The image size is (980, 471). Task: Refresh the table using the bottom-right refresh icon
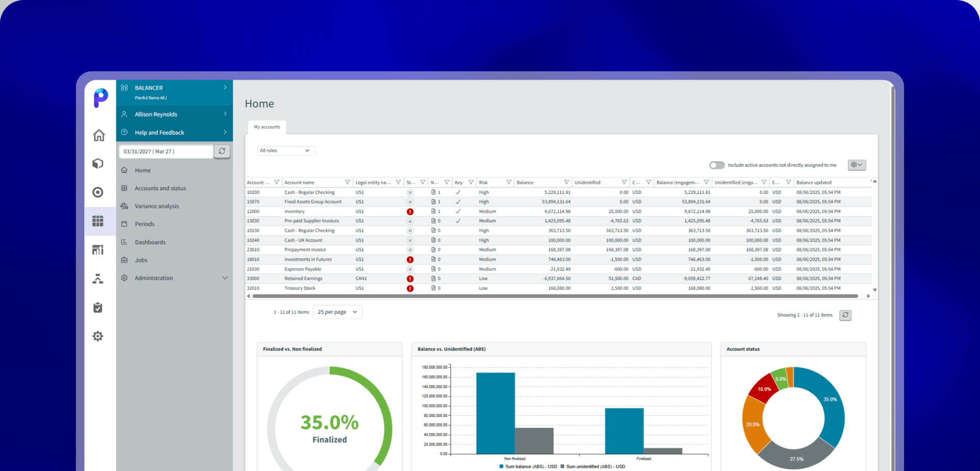(845, 315)
